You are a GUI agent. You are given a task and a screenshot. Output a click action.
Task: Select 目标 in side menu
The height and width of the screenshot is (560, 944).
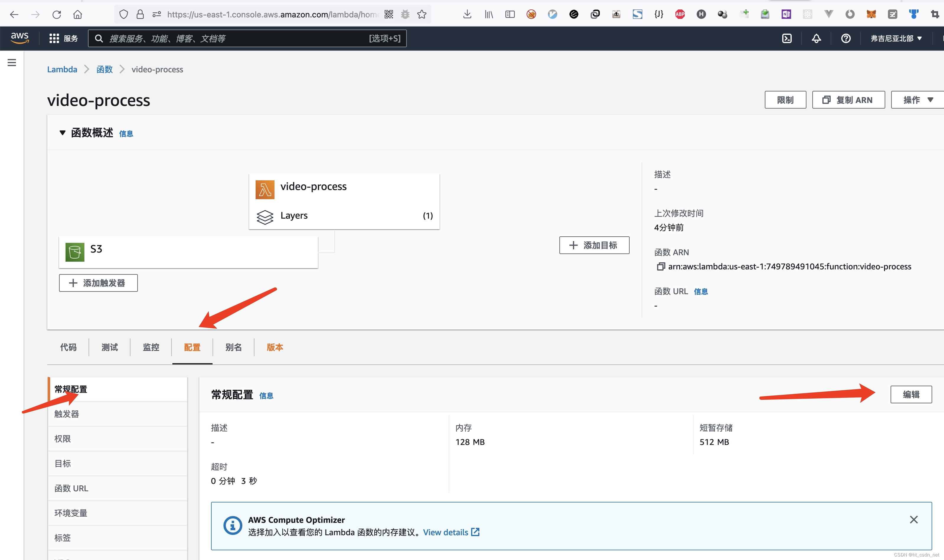(117, 464)
